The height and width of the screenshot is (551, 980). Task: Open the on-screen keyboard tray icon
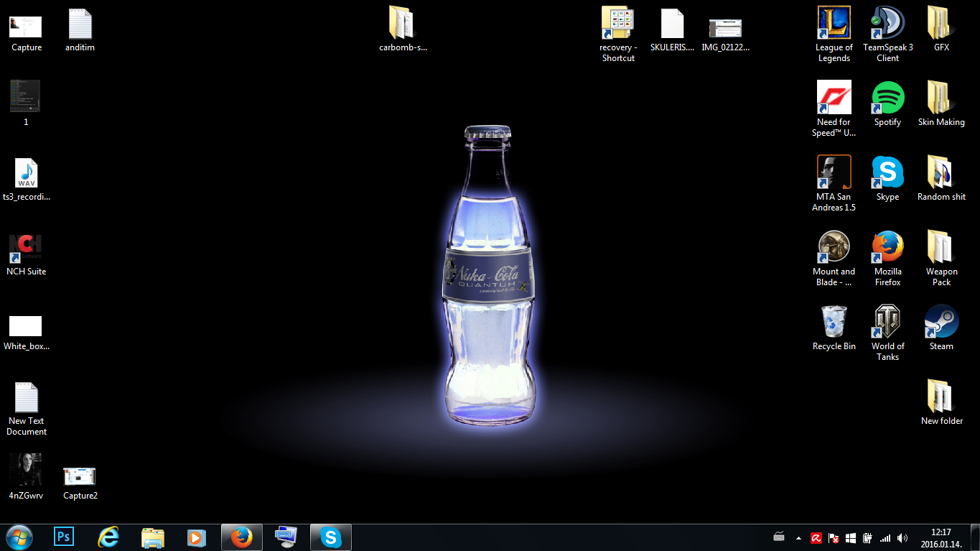pos(779,537)
